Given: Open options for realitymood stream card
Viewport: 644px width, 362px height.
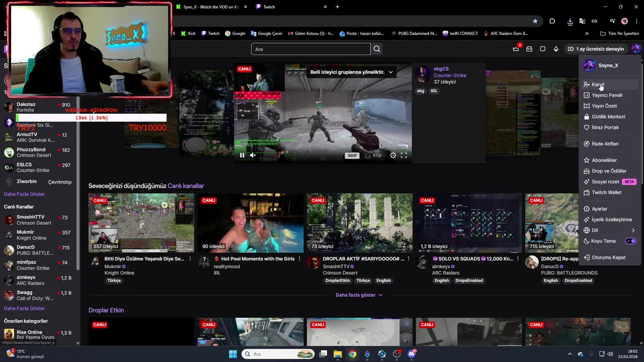Looking at the screenshot, I should [299, 259].
